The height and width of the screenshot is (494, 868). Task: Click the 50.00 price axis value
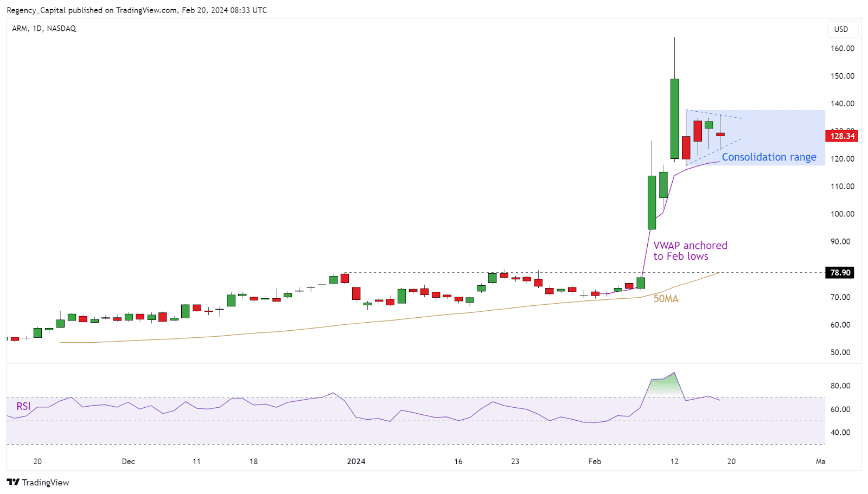coord(840,352)
